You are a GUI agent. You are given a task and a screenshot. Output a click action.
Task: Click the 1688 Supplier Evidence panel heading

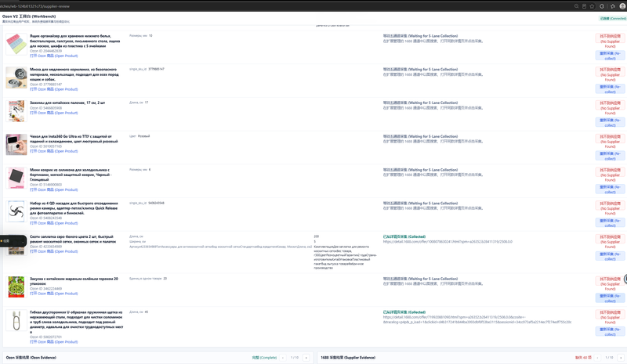pyautogui.click(x=348, y=358)
